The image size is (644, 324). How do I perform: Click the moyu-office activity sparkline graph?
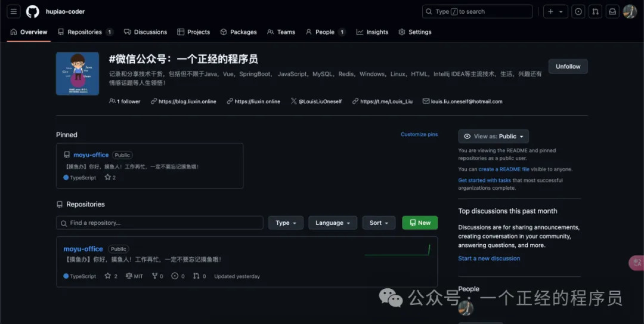[x=397, y=250]
